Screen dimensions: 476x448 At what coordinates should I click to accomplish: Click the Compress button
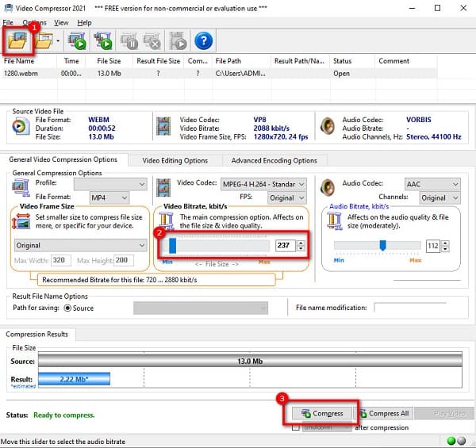[322, 413]
